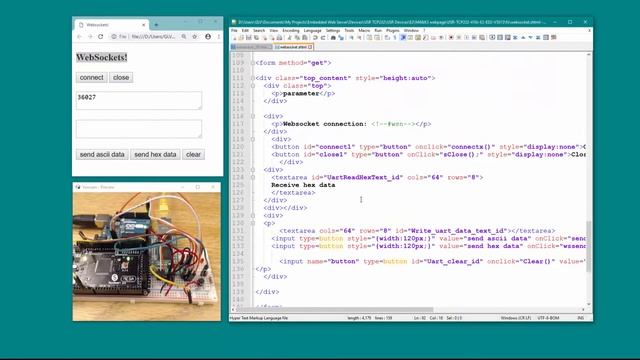
Task: Click the close button next to connect
Action: (x=121, y=78)
